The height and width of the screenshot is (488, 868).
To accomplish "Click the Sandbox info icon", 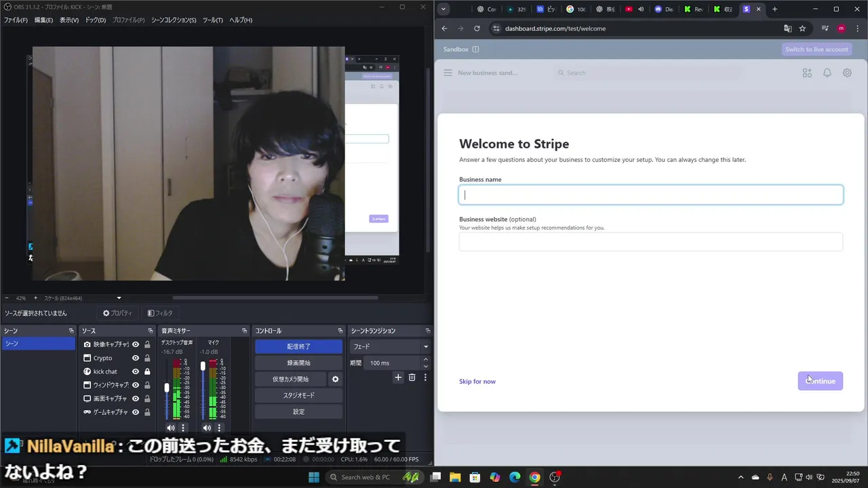I will [475, 49].
